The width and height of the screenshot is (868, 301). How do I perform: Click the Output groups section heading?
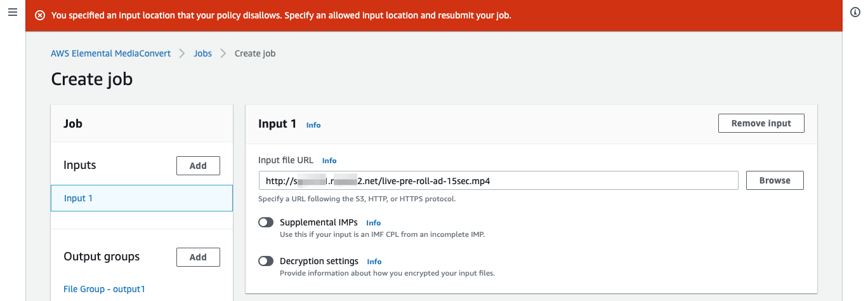click(x=102, y=257)
